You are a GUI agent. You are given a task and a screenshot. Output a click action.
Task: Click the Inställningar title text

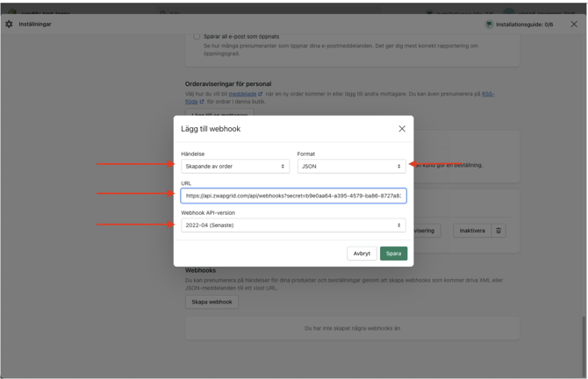point(35,25)
